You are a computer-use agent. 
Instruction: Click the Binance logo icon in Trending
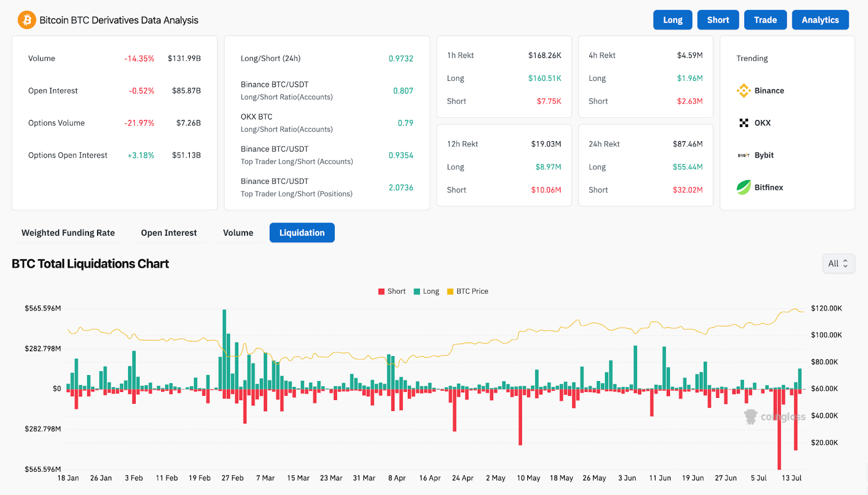click(x=743, y=91)
